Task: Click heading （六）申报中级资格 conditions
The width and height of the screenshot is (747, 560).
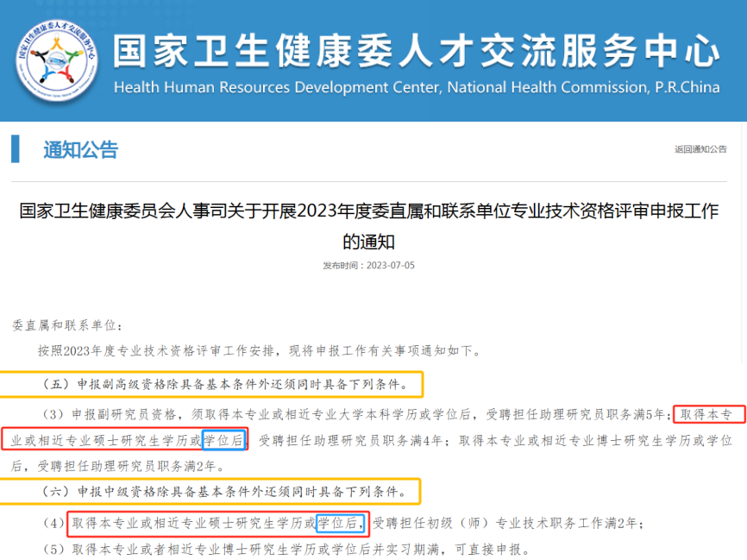Action: tap(224, 492)
